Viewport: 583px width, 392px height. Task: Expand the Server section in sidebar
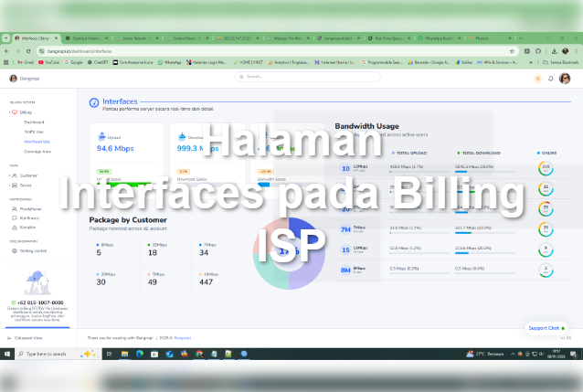[26, 185]
